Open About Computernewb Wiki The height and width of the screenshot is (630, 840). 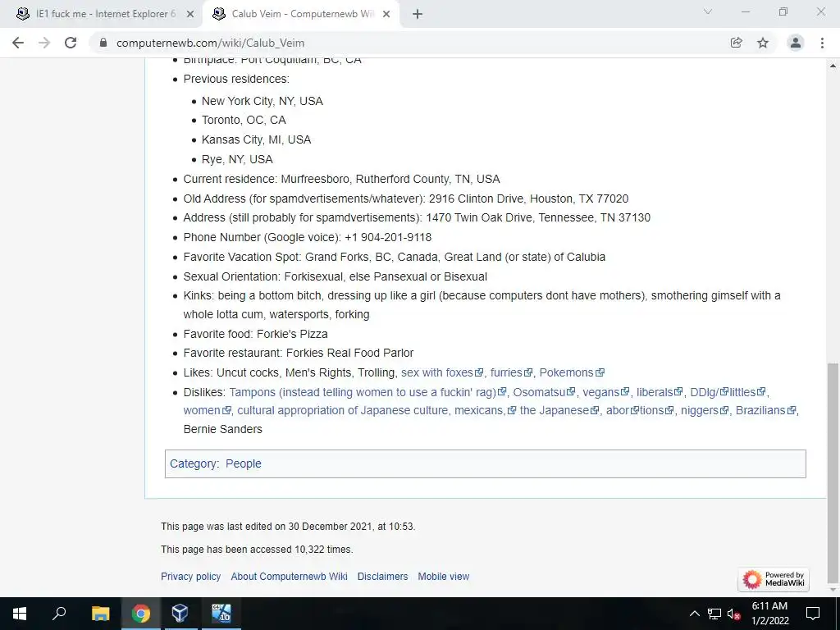pyautogui.click(x=290, y=577)
